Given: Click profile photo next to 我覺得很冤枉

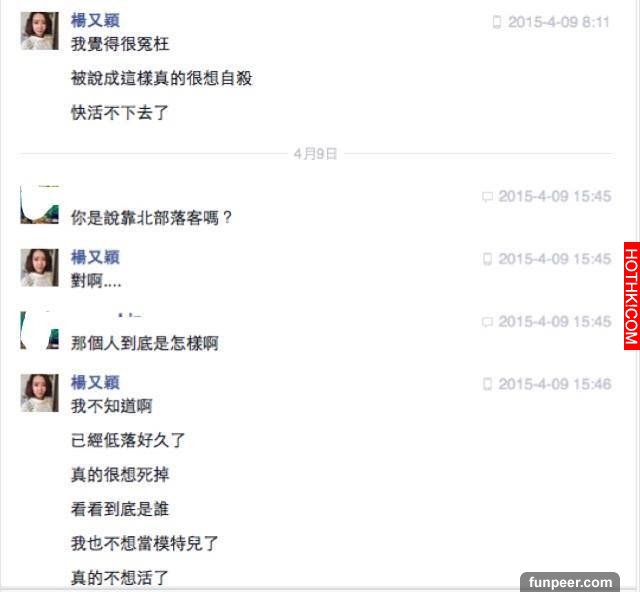Looking at the screenshot, I should 40,31.
